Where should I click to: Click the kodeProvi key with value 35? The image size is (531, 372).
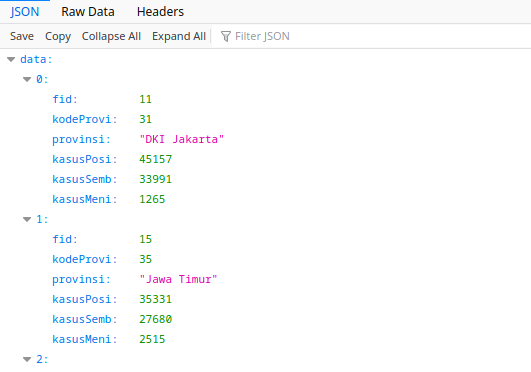coord(85,259)
